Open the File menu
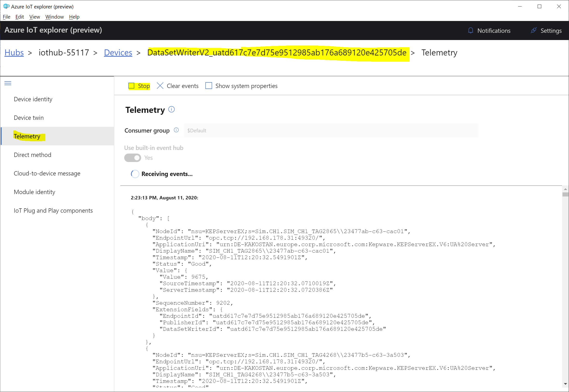The height and width of the screenshot is (392, 569). [x=7, y=17]
